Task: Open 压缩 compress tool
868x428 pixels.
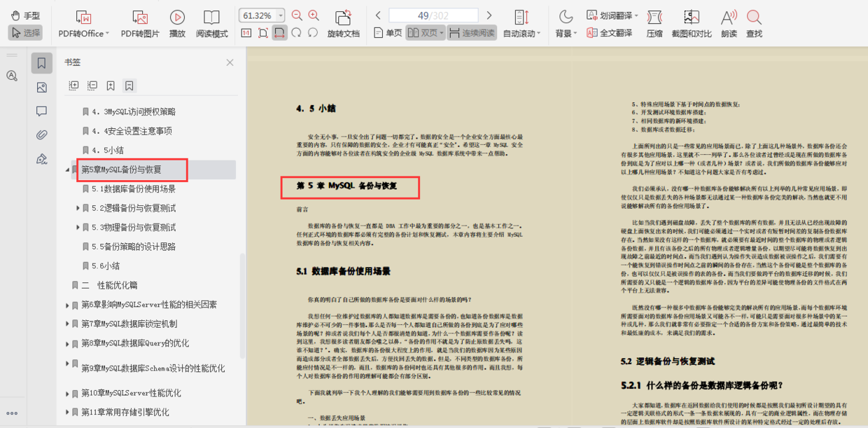Action: [x=654, y=24]
